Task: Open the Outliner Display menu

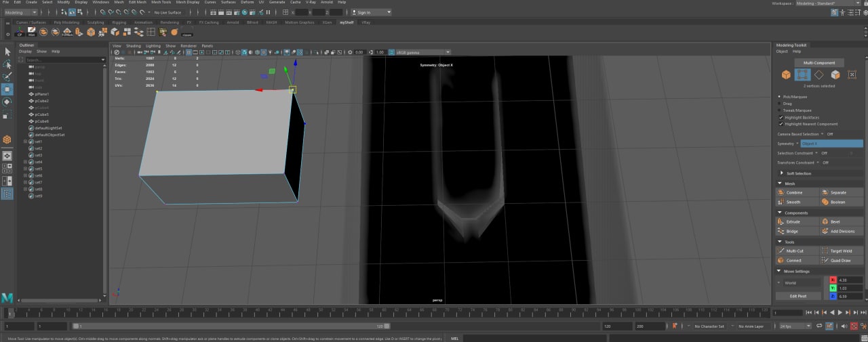Action: 25,51
